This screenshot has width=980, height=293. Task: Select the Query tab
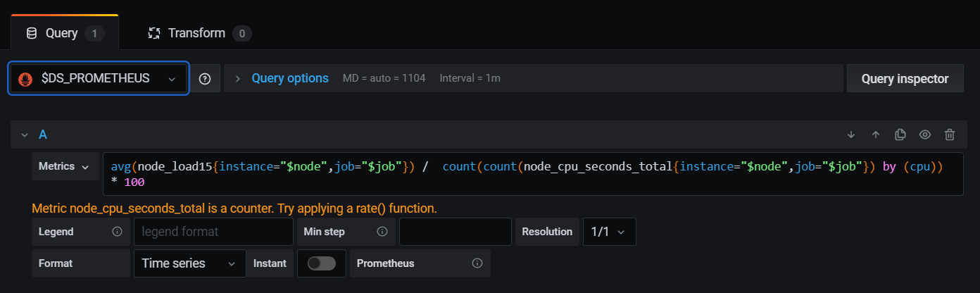point(65,33)
